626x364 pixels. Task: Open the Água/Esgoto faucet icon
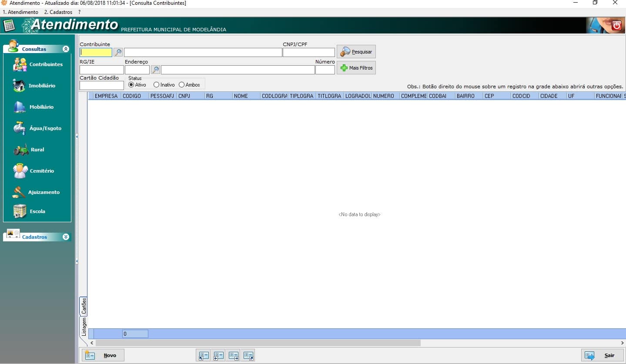(x=19, y=128)
